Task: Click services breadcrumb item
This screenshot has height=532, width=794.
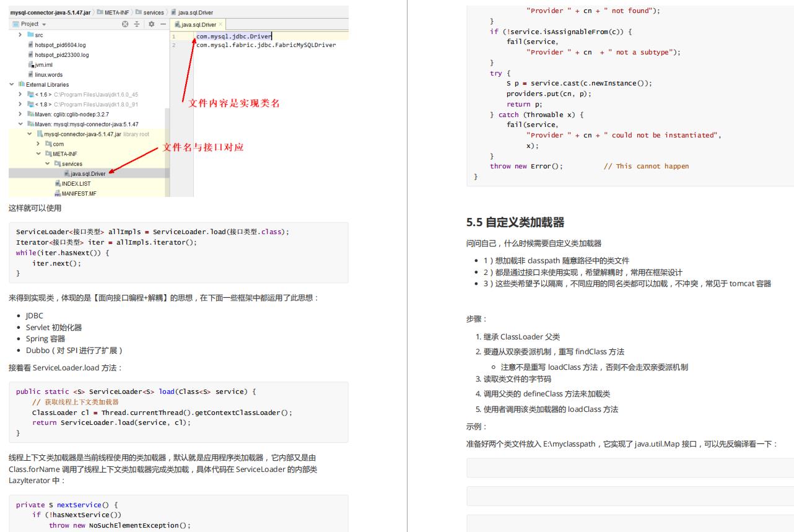Action: click(149, 12)
